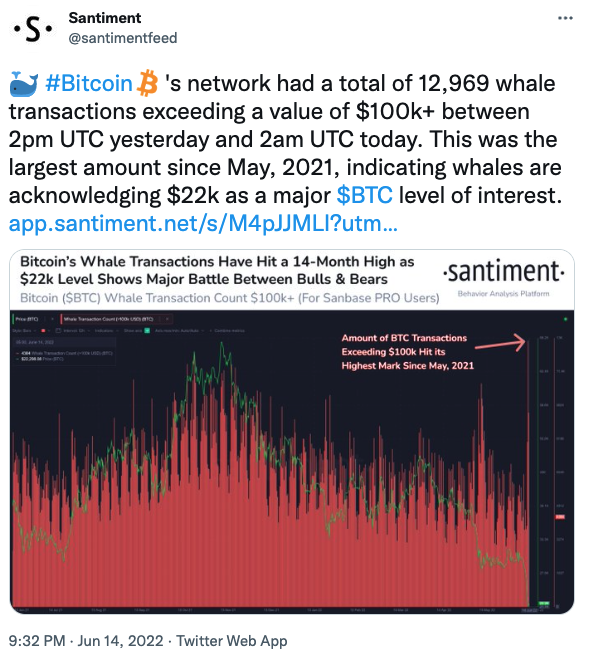
Task: Remove the Price (BTC) metric chip
Action: [52, 319]
